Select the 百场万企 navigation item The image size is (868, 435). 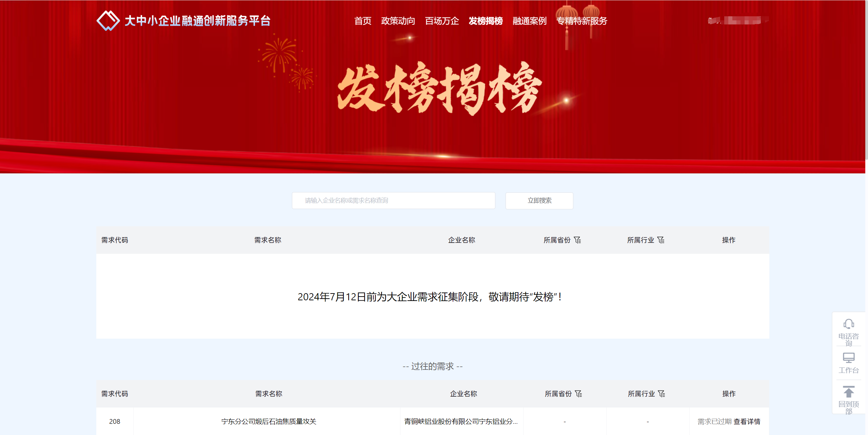442,21
